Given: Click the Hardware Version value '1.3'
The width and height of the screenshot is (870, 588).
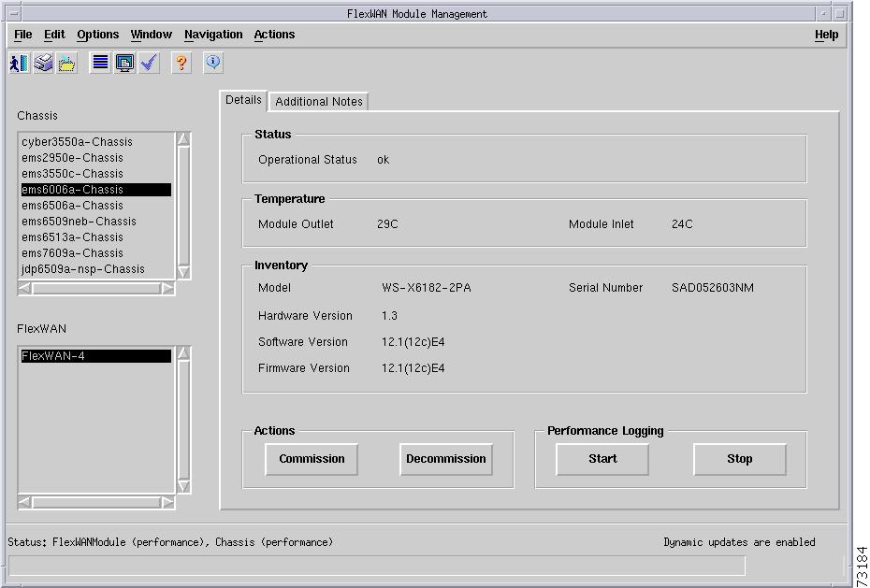Looking at the screenshot, I should click(389, 316).
